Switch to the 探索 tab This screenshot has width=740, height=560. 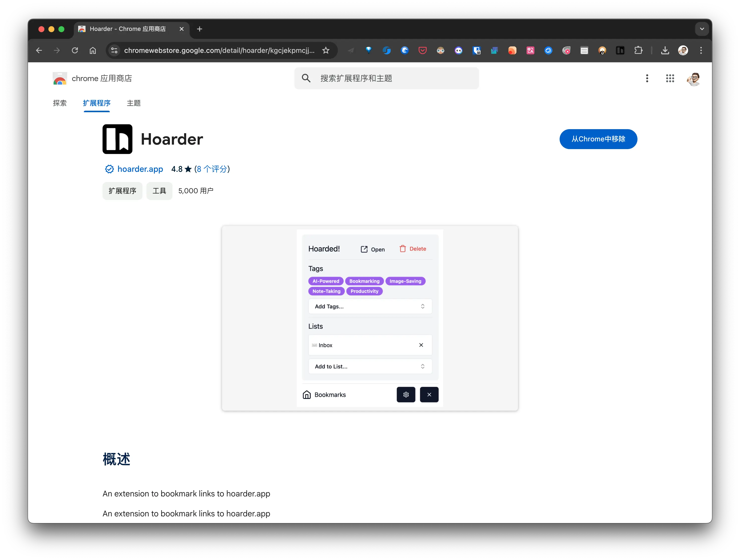(x=60, y=103)
